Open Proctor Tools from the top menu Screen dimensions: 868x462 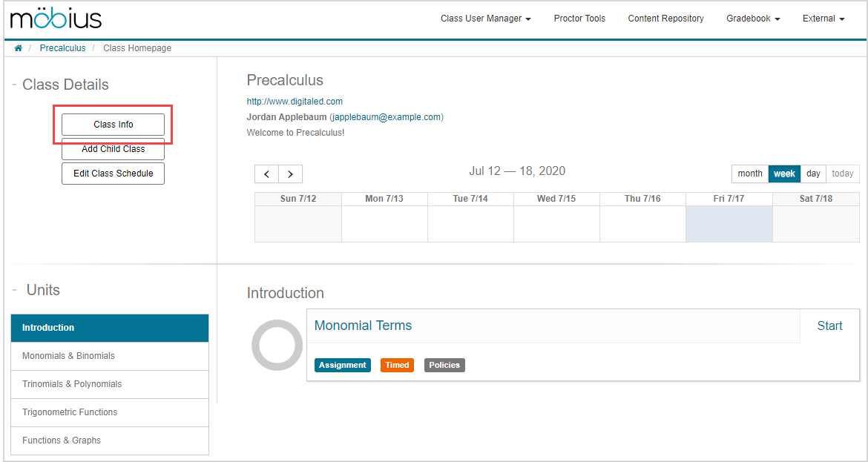[579, 19]
